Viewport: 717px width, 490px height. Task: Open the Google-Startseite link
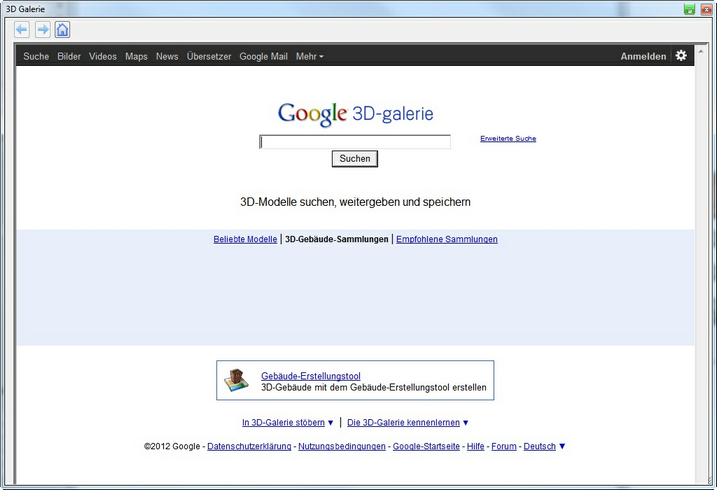tap(426, 446)
